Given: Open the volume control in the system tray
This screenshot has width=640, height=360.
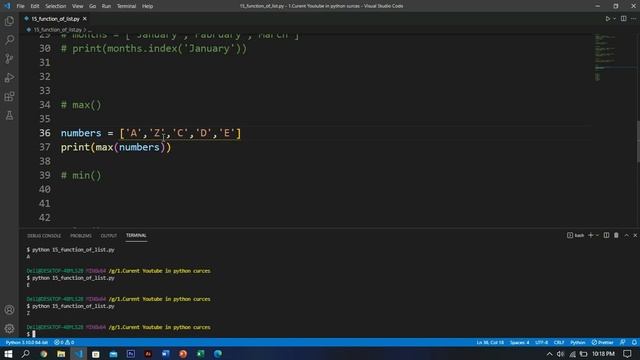Looking at the screenshot, I should pos(560,354).
